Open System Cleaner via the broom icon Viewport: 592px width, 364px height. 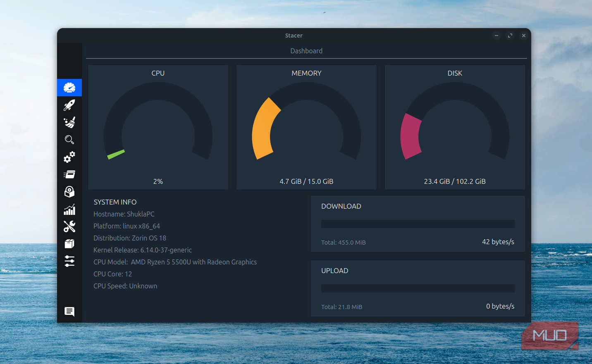pos(69,122)
